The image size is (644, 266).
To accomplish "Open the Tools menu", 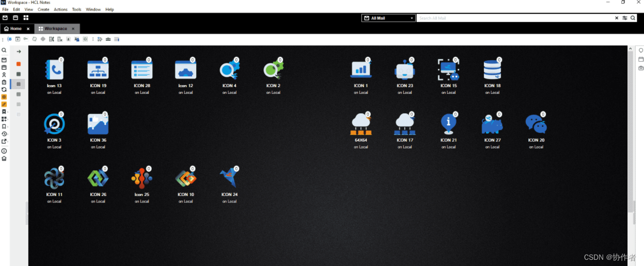I will point(76,9).
